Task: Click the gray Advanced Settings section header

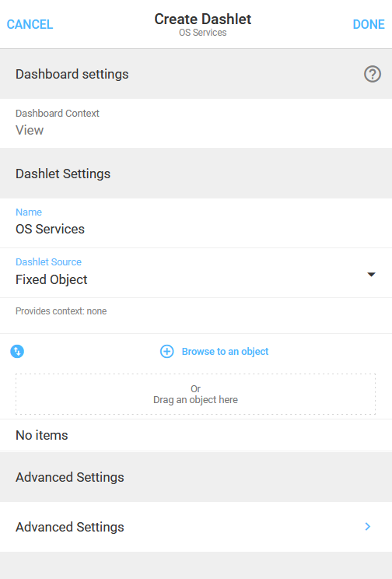Action: pos(196,477)
